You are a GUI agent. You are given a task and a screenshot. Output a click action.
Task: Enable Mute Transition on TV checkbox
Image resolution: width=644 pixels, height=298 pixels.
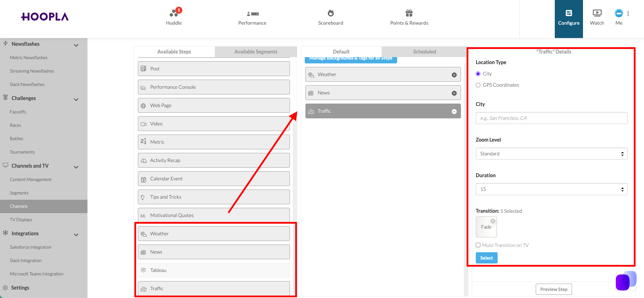(x=478, y=245)
